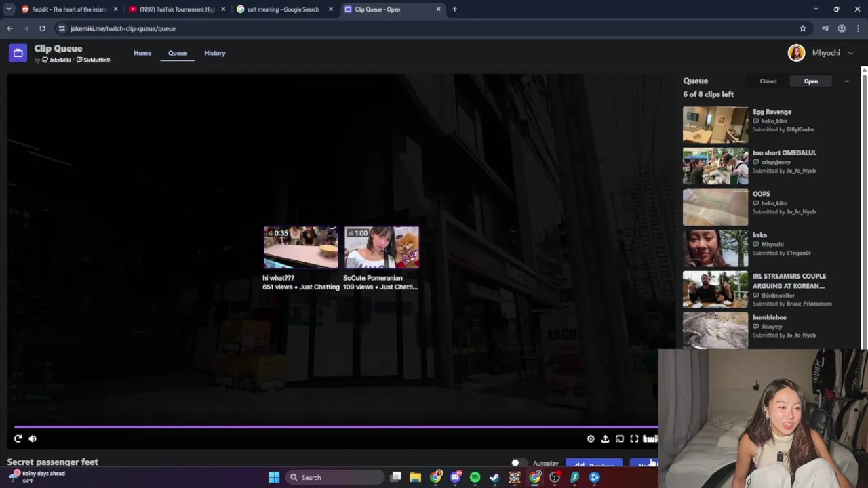Click the Secret passenger feet clip title
Viewport: 868px width, 488px height.
(52, 462)
